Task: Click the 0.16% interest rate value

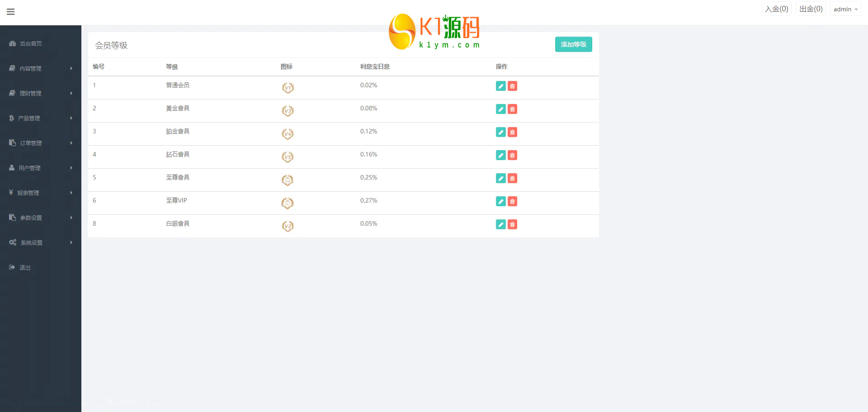Action: tap(368, 155)
